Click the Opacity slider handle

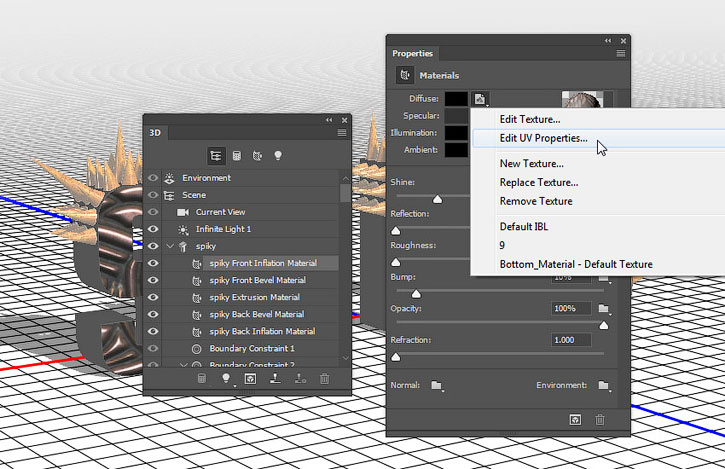tap(604, 325)
